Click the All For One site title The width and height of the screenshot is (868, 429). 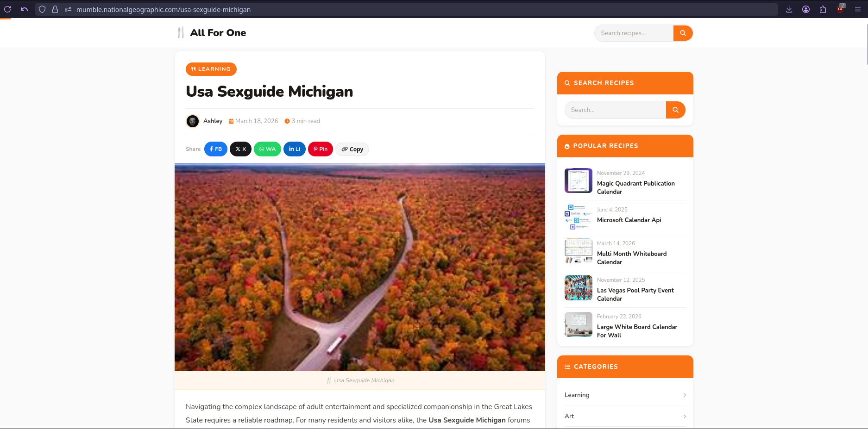click(218, 33)
